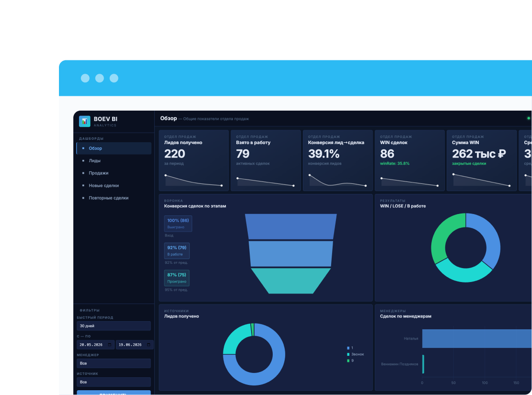Open the Быстрый период 30 дней dropdown
The height and width of the screenshot is (395, 532).
114,326
